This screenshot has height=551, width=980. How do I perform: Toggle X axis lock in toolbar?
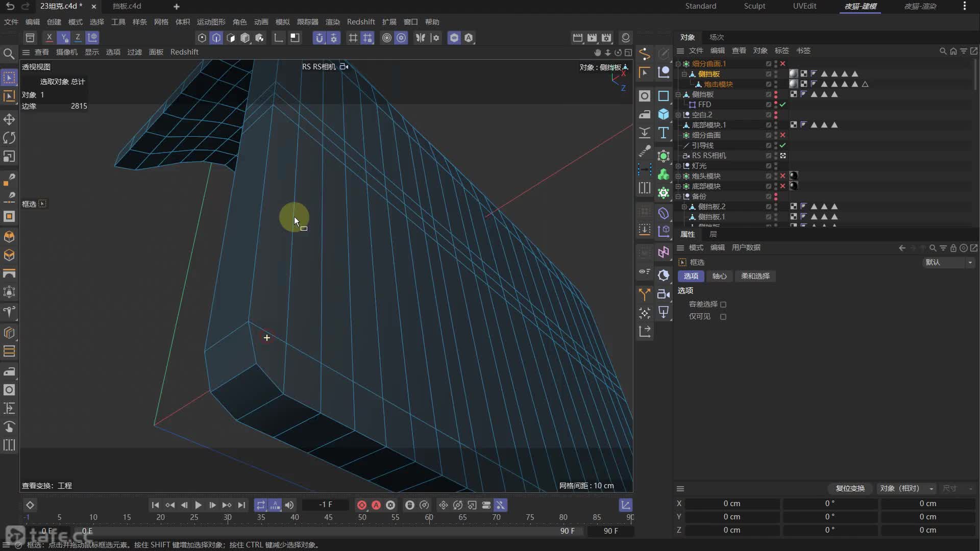[x=49, y=37]
